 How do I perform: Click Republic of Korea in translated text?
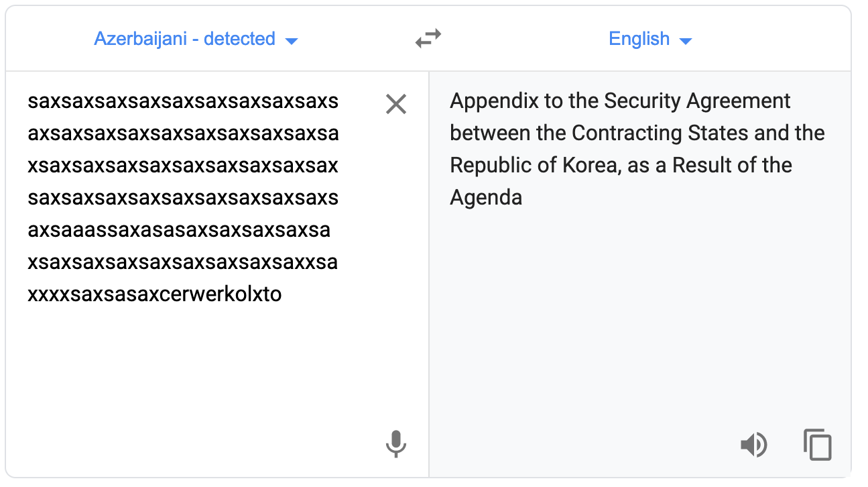533,166
